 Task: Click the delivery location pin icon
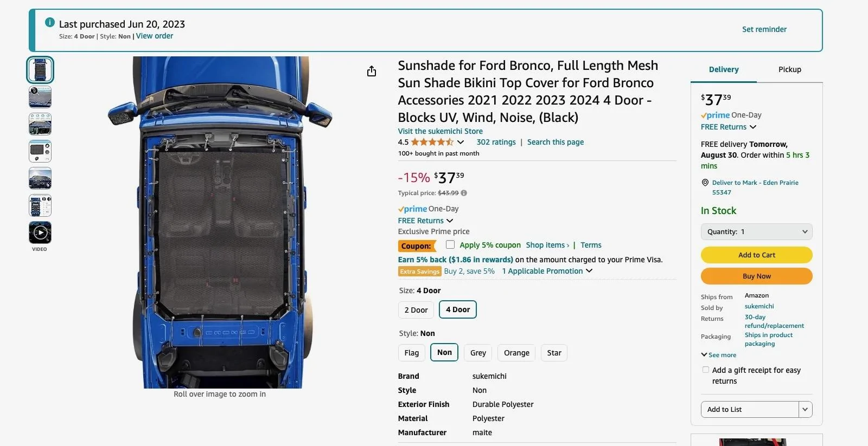click(705, 183)
